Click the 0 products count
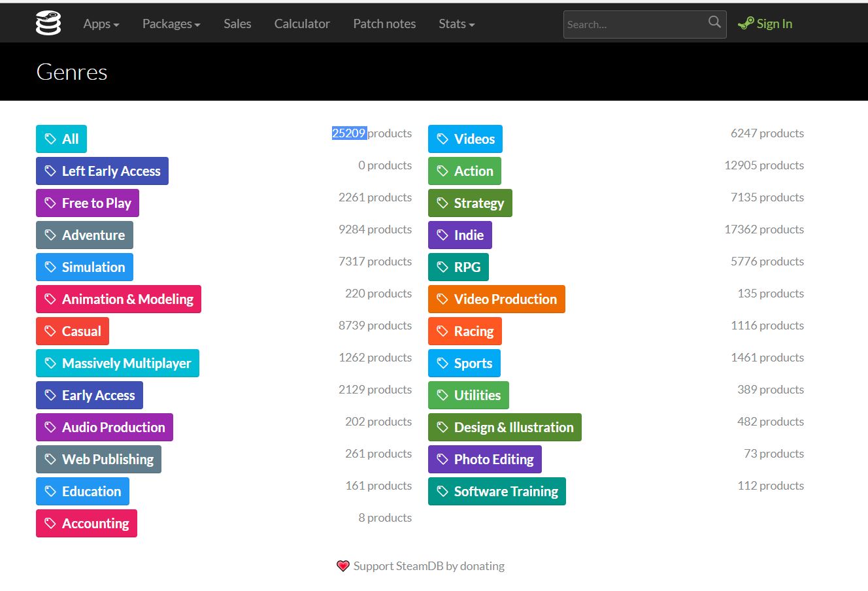 [x=385, y=165]
